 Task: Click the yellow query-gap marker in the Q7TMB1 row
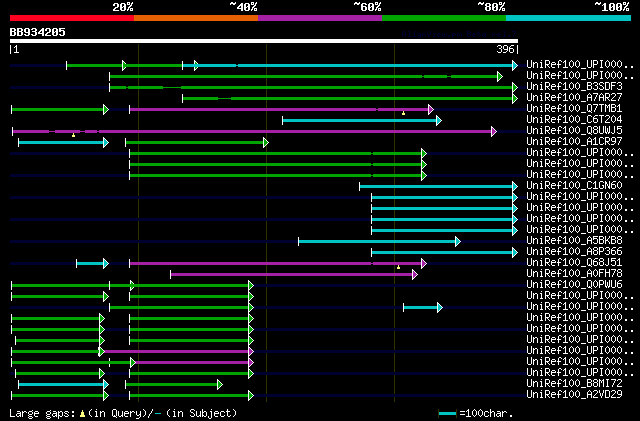pos(403,113)
